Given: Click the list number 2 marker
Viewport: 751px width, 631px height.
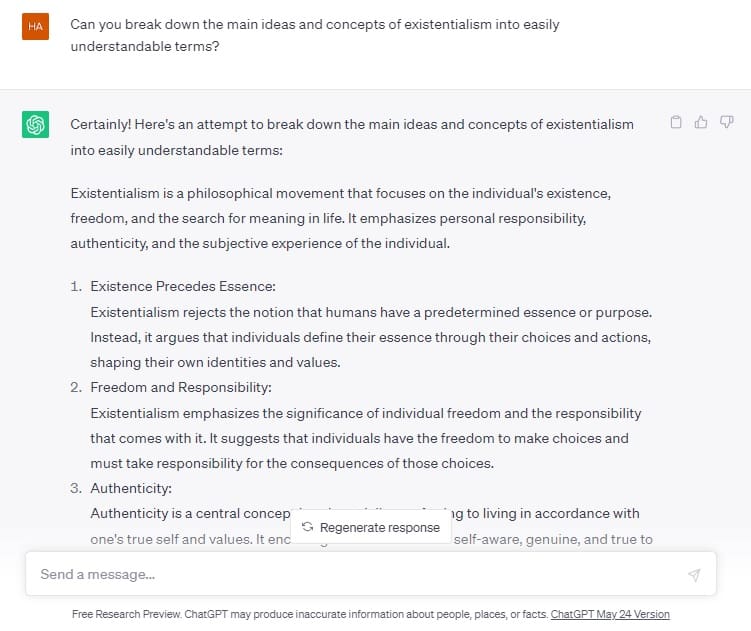Looking at the screenshot, I should point(76,387).
